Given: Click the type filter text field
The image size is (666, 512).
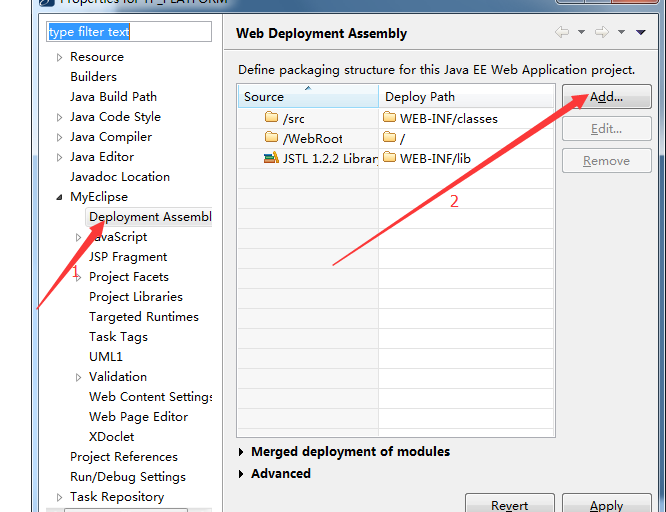Looking at the screenshot, I should (129, 32).
